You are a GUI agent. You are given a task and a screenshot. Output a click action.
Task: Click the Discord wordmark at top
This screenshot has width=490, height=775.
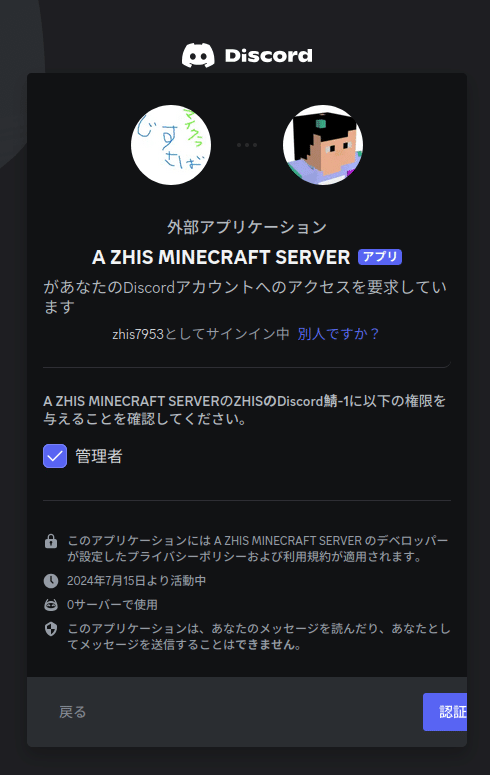[x=268, y=55]
